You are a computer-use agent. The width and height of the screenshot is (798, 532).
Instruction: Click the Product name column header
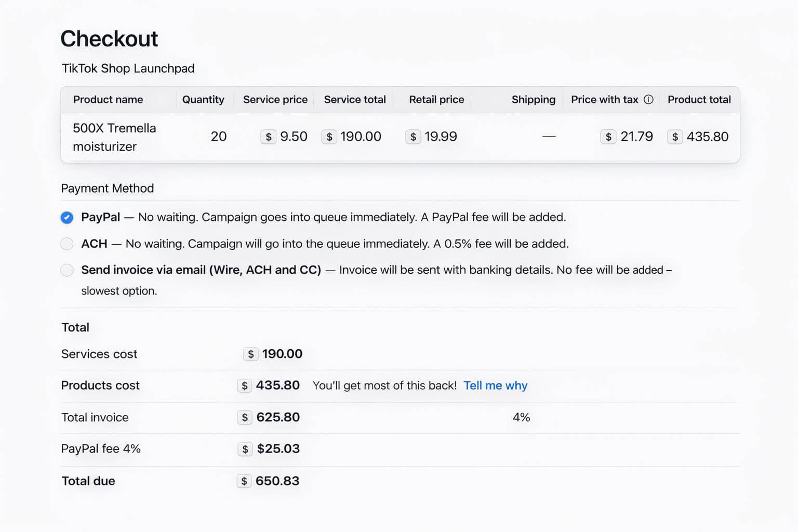pyautogui.click(x=108, y=99)
